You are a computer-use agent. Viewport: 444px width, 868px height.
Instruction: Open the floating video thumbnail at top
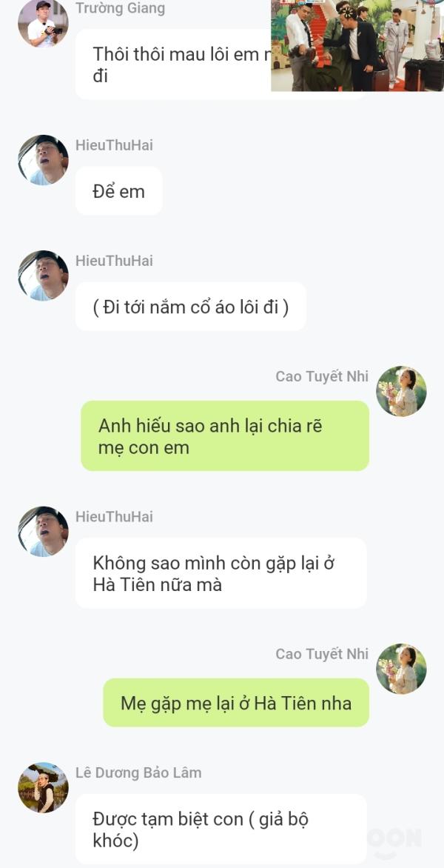[357, 45]
